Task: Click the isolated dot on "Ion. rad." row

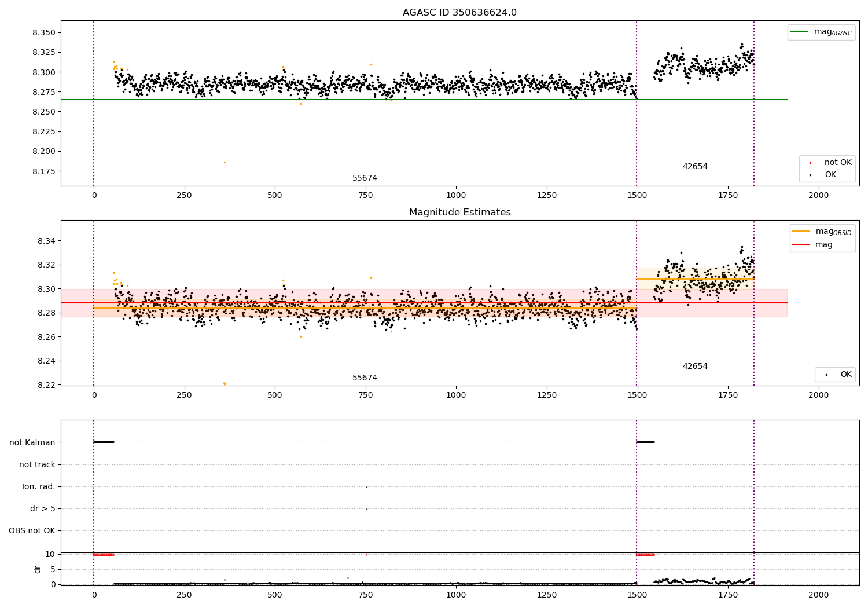Action: tap(366, 486)
